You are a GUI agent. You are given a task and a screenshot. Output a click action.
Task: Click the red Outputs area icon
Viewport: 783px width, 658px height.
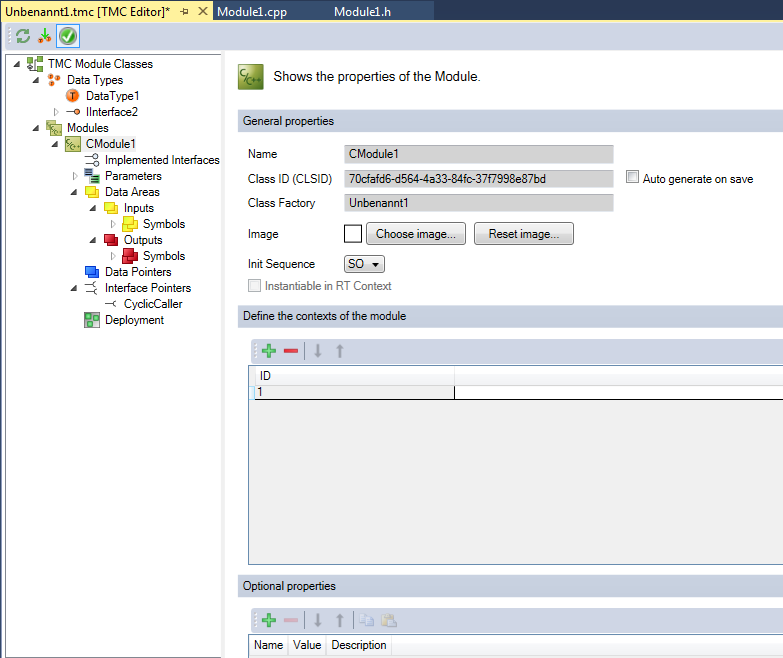point(111,240)
